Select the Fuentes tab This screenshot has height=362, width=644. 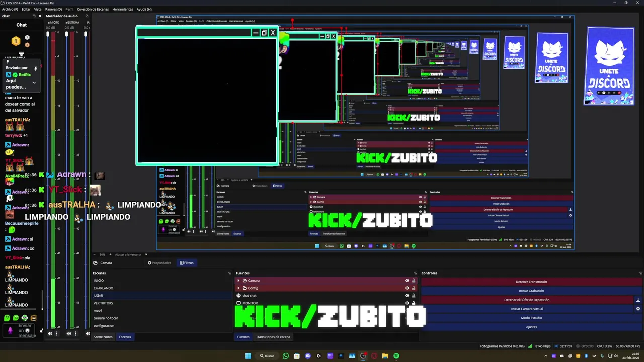(x=243, y=337)
